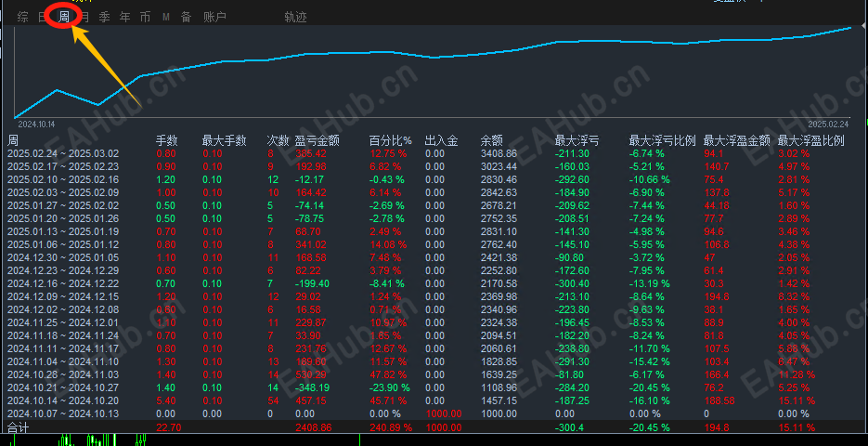The width and height of the screenshot is (868, 446).
Task: Click floating loss ratio -15.42 %
Action: (649, 361)
